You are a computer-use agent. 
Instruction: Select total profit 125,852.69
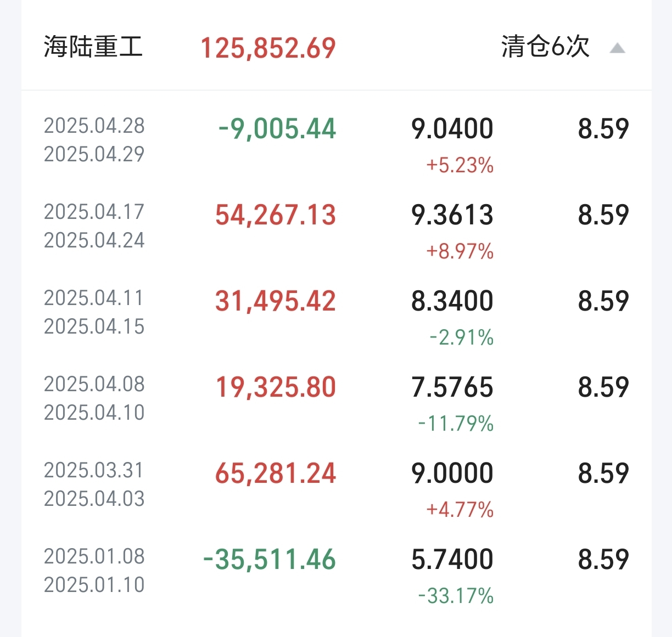coord(268,48)
